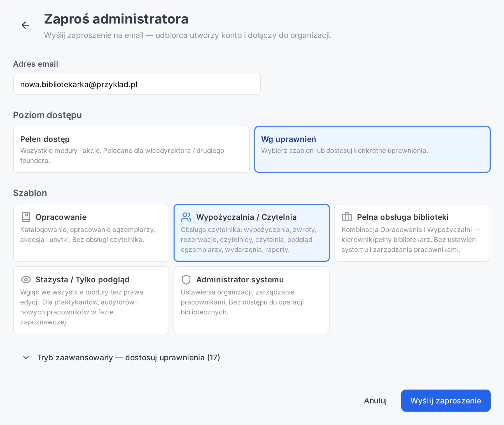
Task: Click the Poziom dostępu label
Action: [x=47, y=115]
